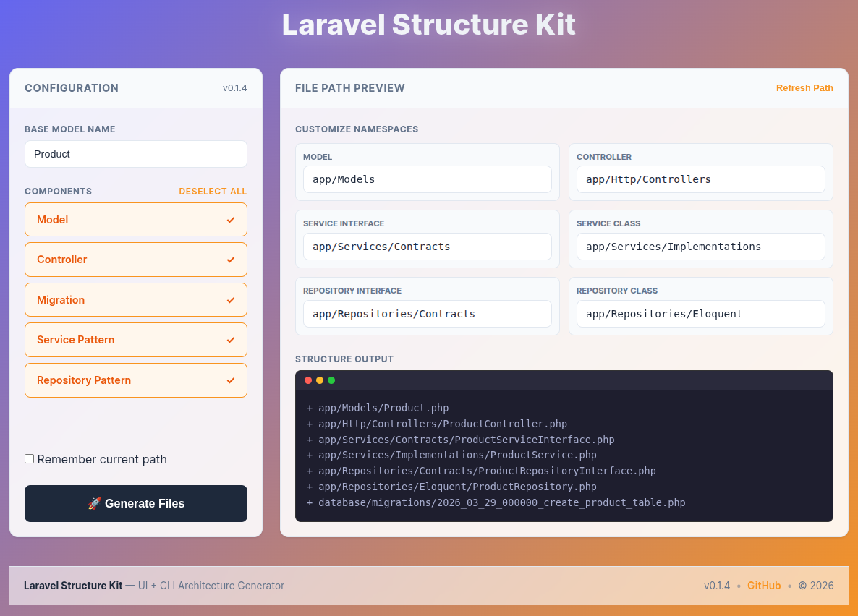Screen dimensions: 858x616
Task: Click the Repository Interface namespace input
Action: pos(427,314)
